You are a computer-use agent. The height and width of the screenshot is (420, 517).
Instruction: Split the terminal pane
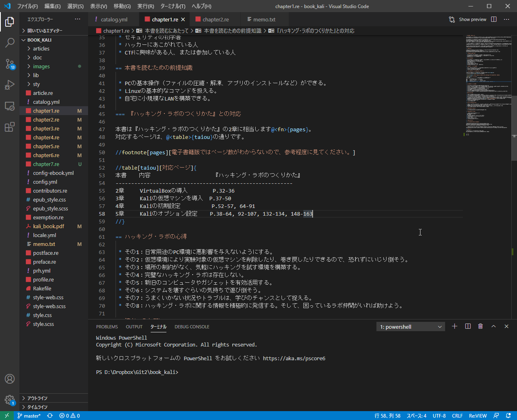click(x=468, y=326)
